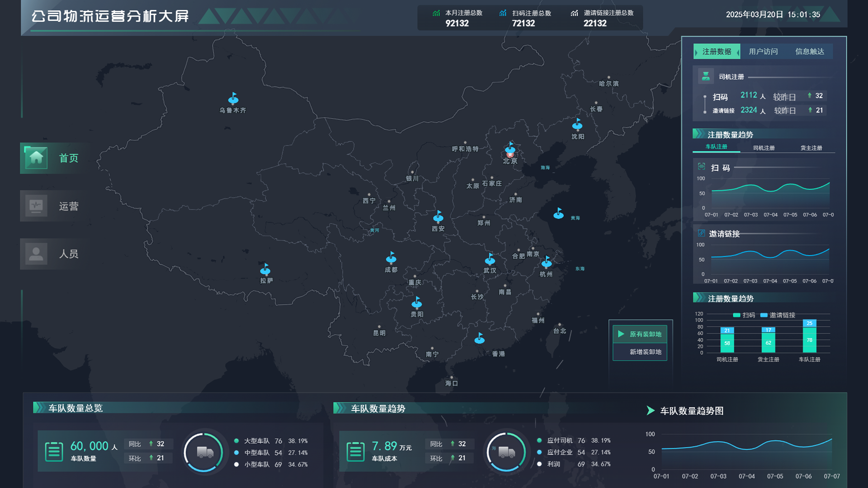Select the 货主注册 trend sub-tab
868x488 pixels.
[811, 148]
